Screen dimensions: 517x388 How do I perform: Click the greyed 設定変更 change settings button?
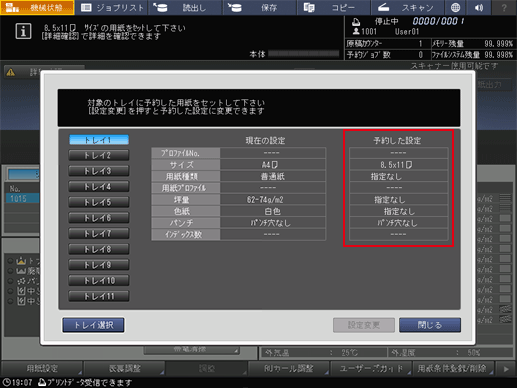tap(364, 325)
